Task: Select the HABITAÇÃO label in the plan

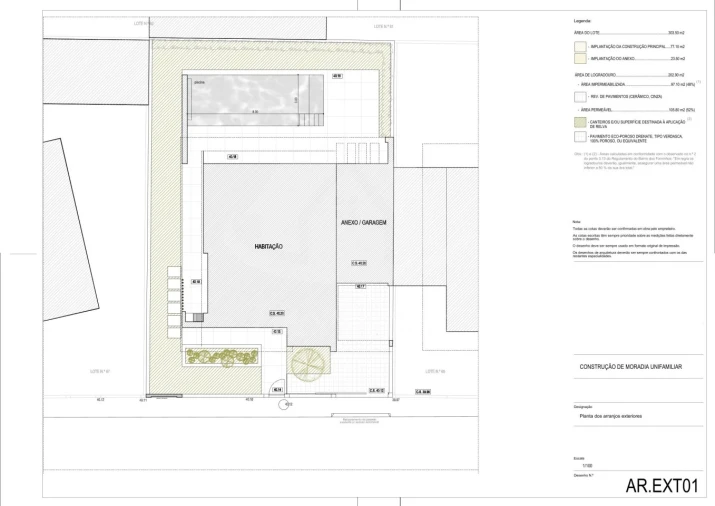Action: (x=269, y=246)
